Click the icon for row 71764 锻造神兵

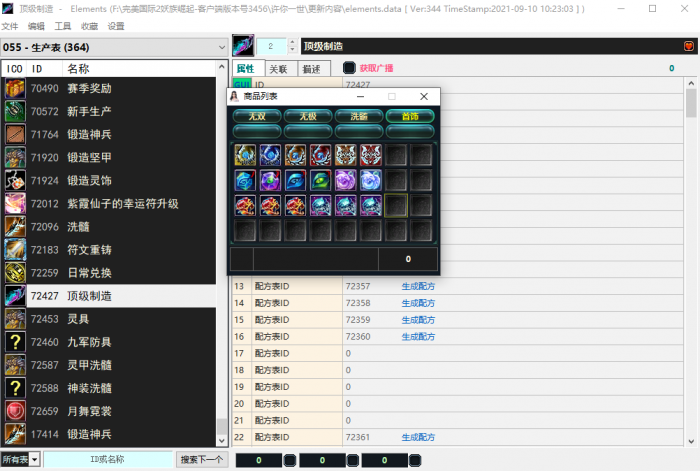coord(15,134)
